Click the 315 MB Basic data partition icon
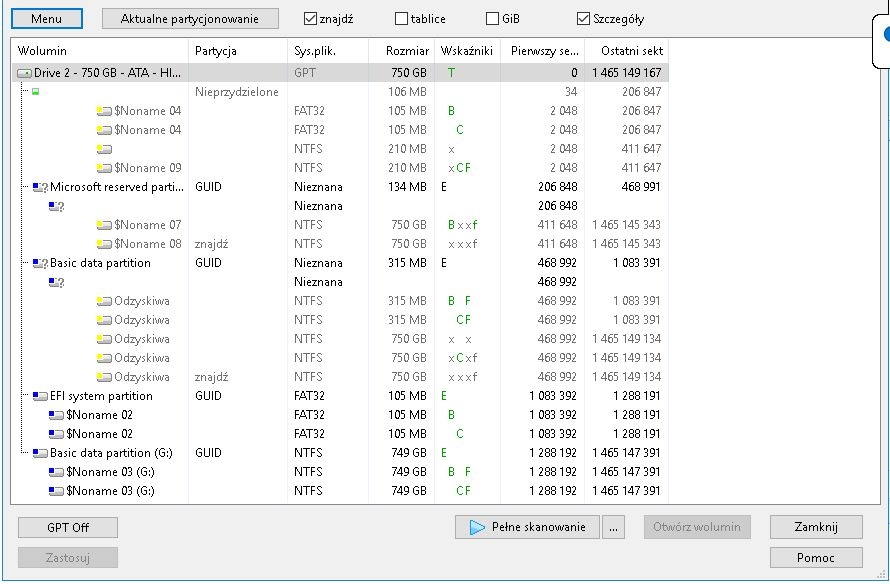This screenshot has width=890, height=584. (40, 263)
